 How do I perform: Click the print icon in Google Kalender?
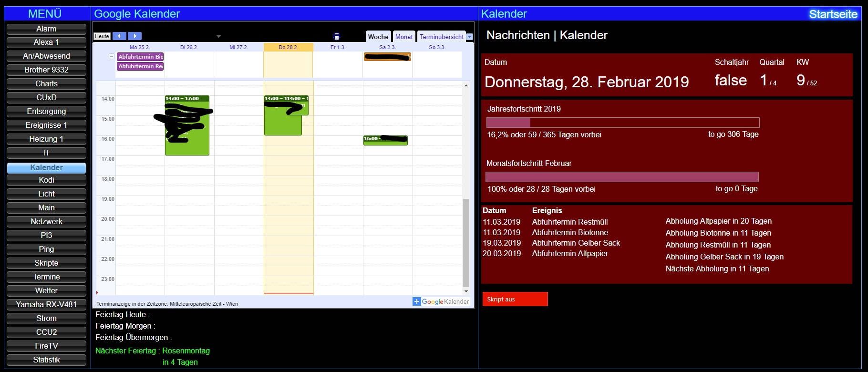click(336, 37)
